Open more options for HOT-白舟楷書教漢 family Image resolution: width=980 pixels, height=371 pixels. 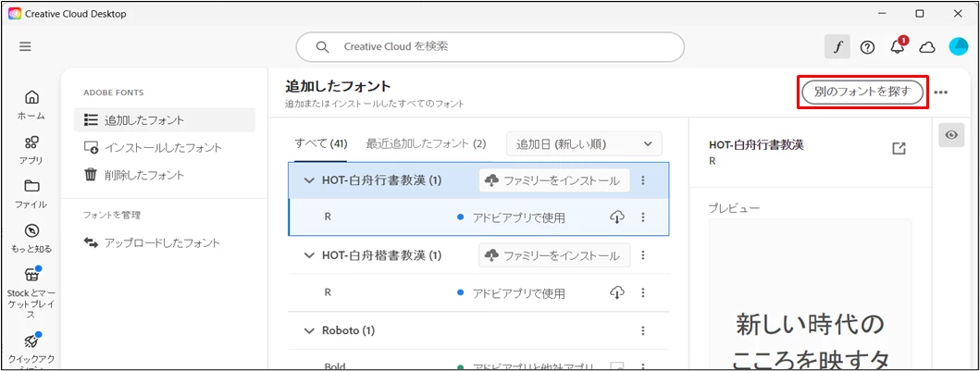point(643,255)
